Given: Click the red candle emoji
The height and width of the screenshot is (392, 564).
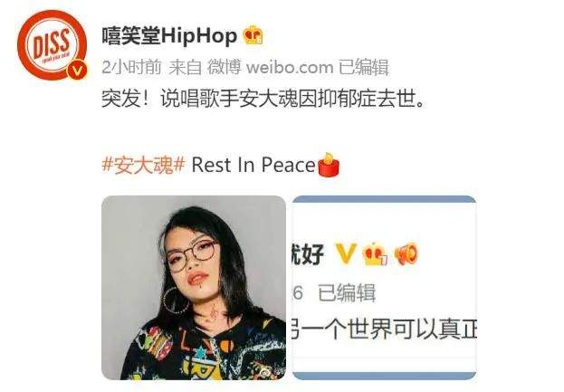Looking at the screenshot, I should 329,165.
